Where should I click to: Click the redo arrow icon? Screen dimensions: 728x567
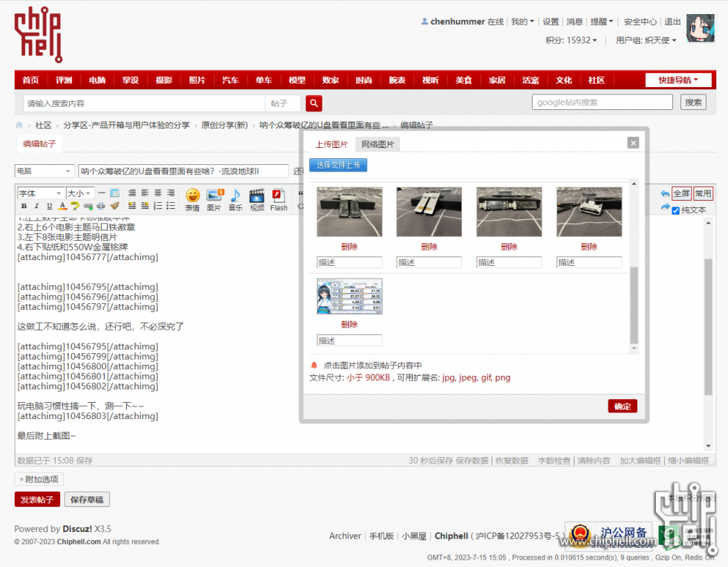(x=665, y=207)
